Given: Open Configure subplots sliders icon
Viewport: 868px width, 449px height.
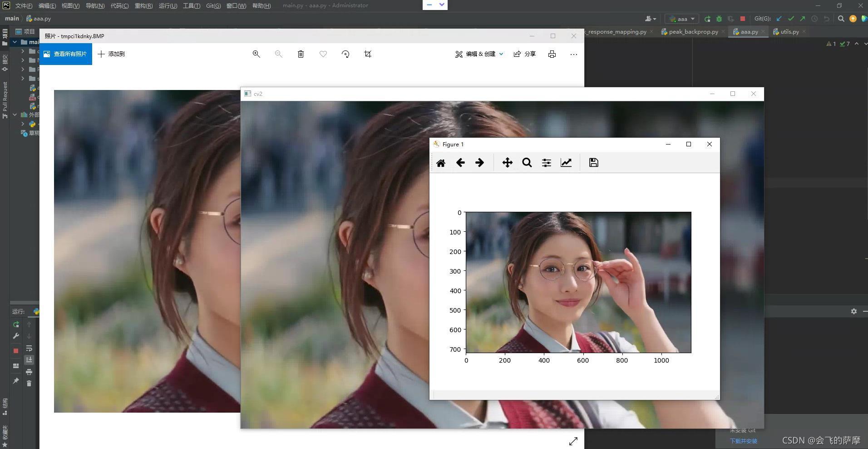Looking at the screenshot, I should (x=546, y=163).
